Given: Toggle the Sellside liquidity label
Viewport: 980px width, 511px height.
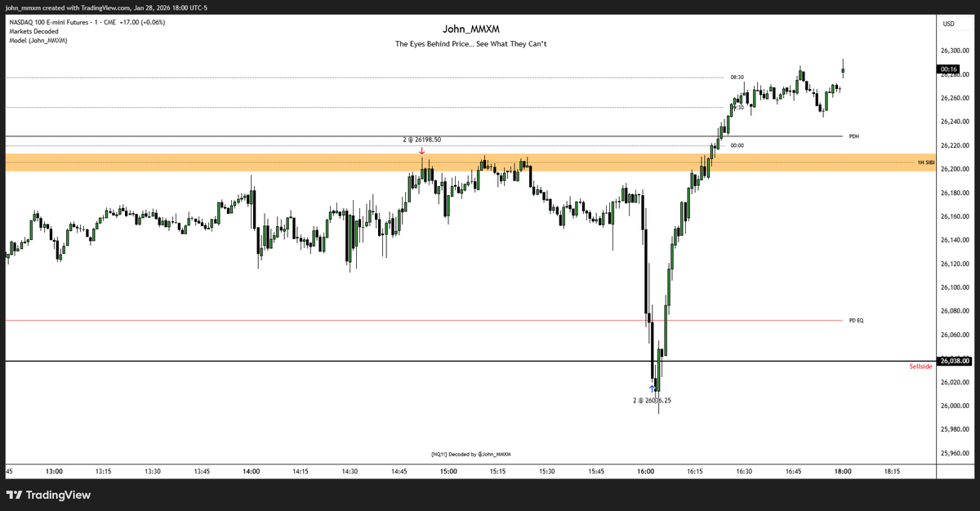Looking at the screenshot, I should [920, 366].
